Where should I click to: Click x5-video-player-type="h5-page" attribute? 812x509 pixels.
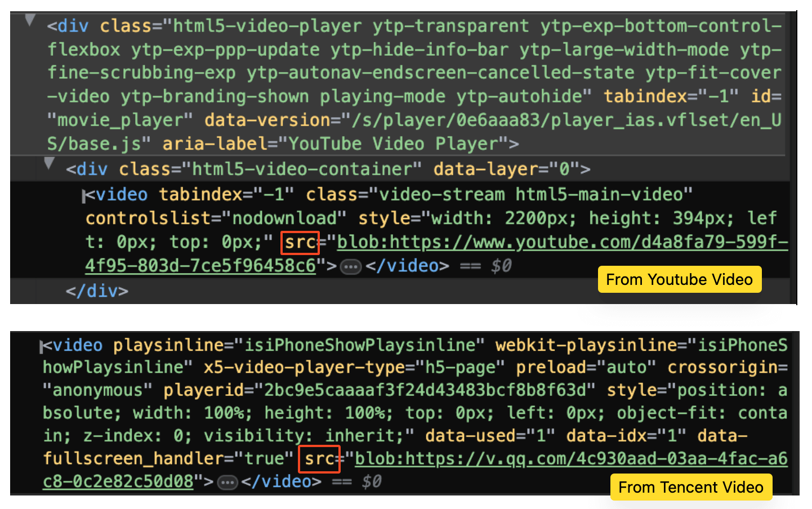pos(354,368)
